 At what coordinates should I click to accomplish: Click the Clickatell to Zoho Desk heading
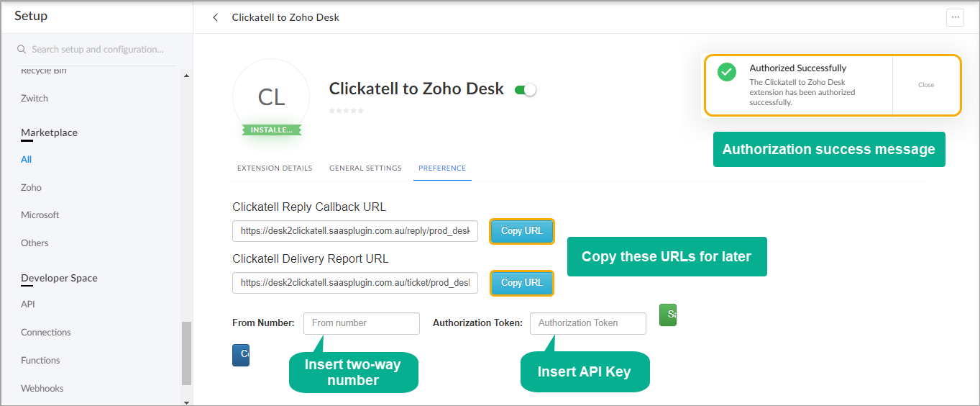coord(416,89)
